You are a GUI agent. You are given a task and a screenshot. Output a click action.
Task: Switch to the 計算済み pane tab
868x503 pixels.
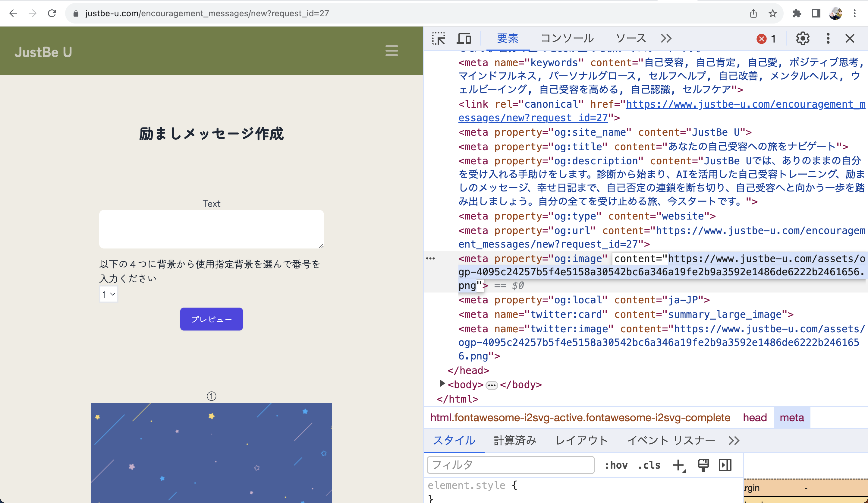515,440
